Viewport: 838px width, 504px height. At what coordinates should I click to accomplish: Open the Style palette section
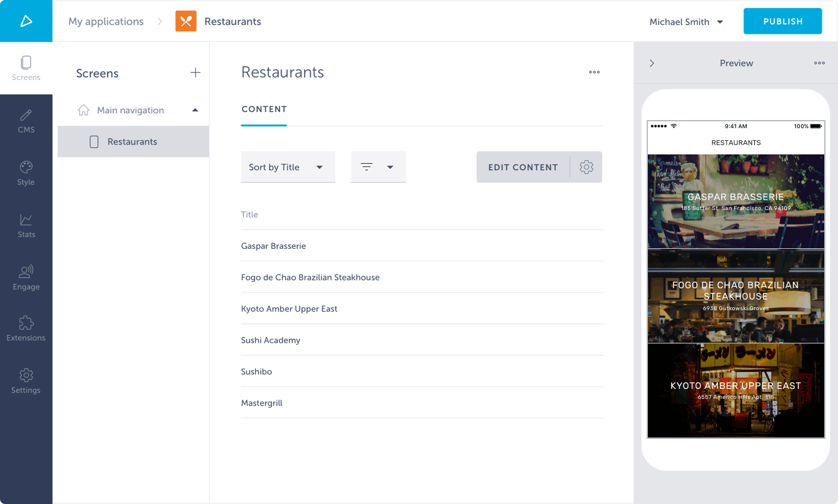[x=26, y=173]
